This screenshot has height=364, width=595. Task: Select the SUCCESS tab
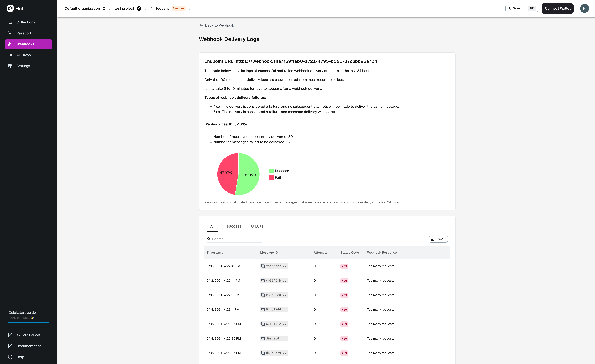[234, 226]
